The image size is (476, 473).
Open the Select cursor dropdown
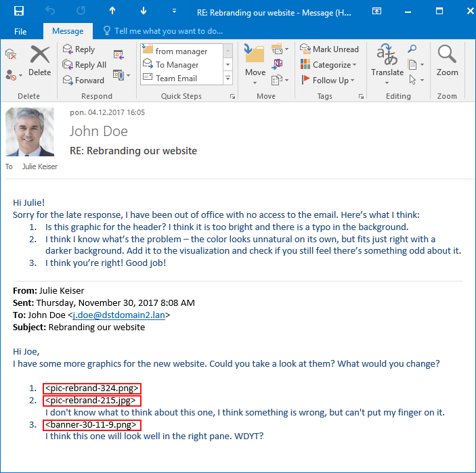[x=416, y=80]
